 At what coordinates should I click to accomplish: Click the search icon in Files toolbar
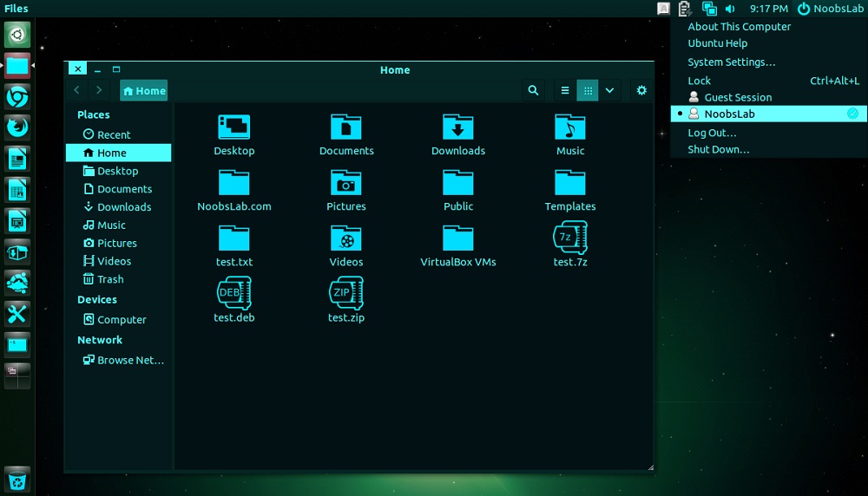click(533, 90)
